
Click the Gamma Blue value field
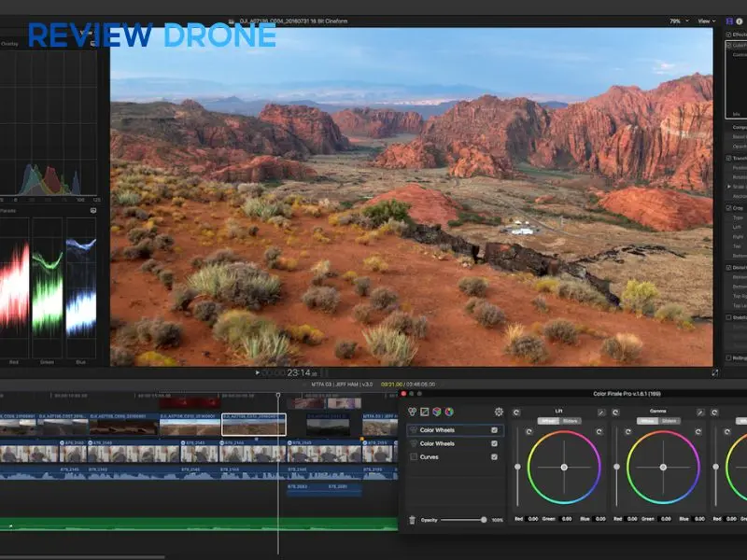click(x=699, y=519)
